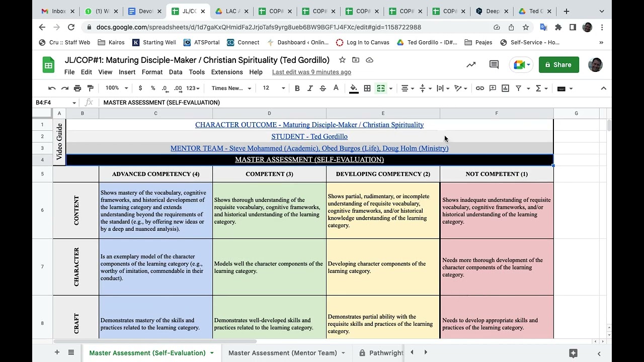The width and height of the screenshot is (644, 362).
Task: Click the Insert comment icon
Action: pos(493,88)
